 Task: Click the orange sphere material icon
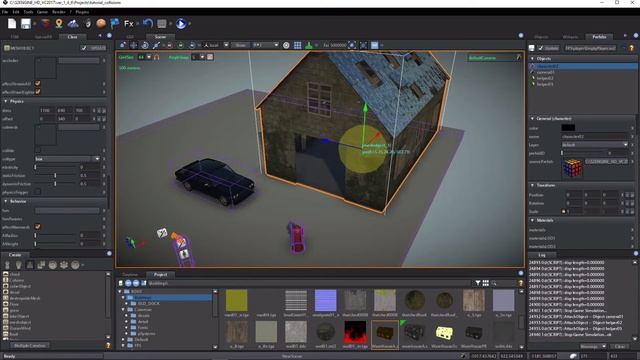point(101,23)
